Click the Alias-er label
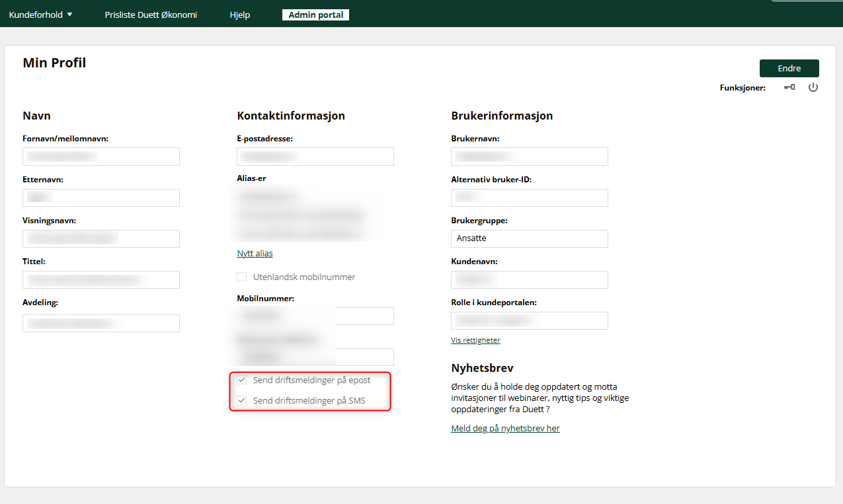 (x=251, y=178)
